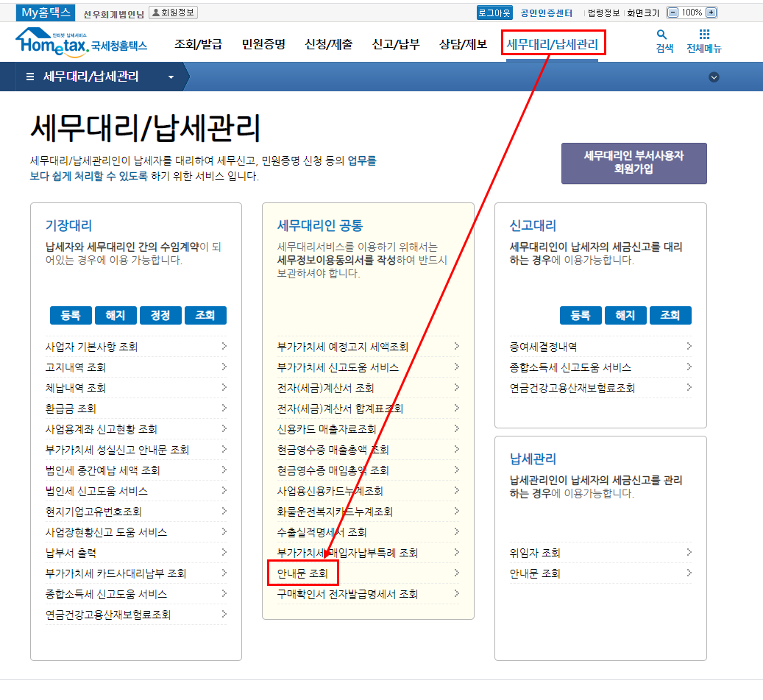Click chevron next to 사업자 기본사항 조회
The width and height of the screenshot is (763, 700).
coord(224,346)
